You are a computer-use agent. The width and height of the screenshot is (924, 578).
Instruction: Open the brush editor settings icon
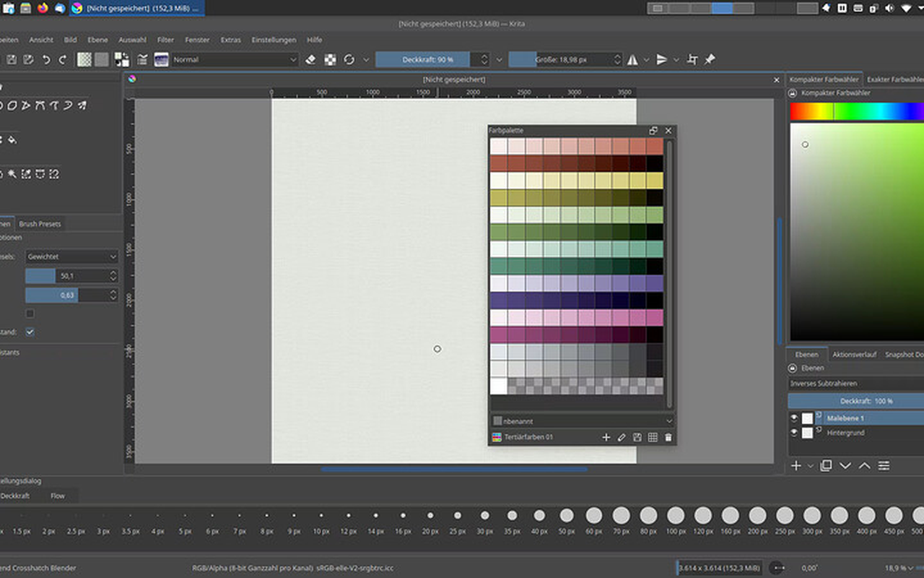coord(142,60)
